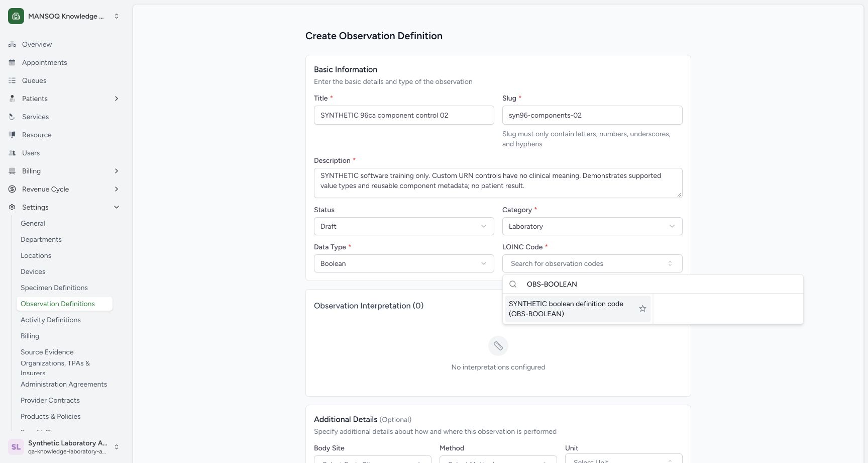Star the OBS-BOOLEAN code as favorite
The width and height of the screenshot is (868, 463).
(642, 309)
